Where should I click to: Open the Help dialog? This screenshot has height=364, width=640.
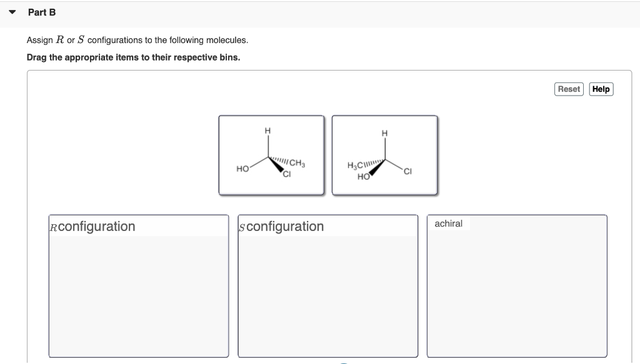tap(600, 89)
